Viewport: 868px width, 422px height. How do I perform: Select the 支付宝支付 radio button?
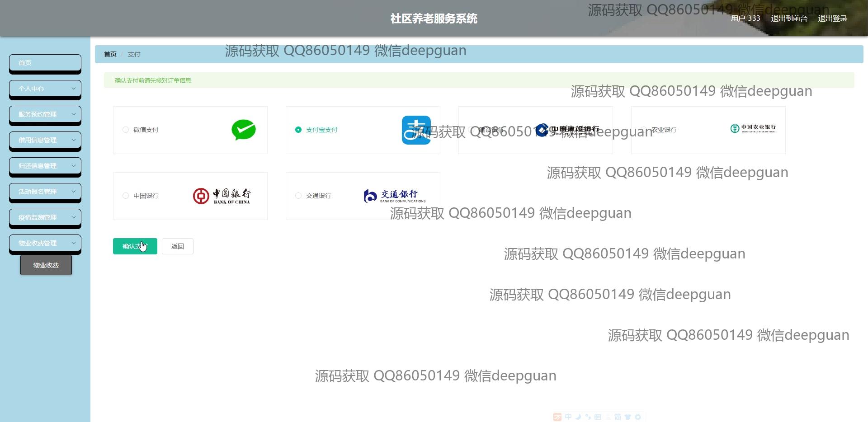298,130
